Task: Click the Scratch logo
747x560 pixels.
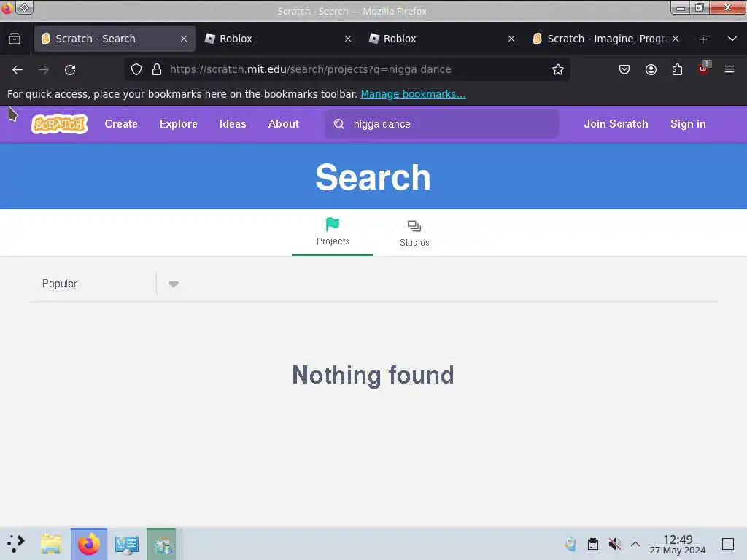Action: (60, 124)
